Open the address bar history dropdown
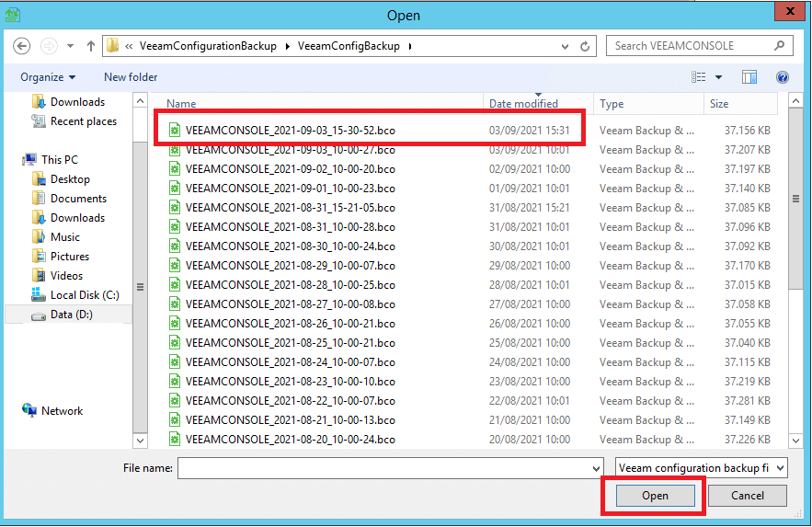This screenshot has width=812, height=527. [565, 46]
